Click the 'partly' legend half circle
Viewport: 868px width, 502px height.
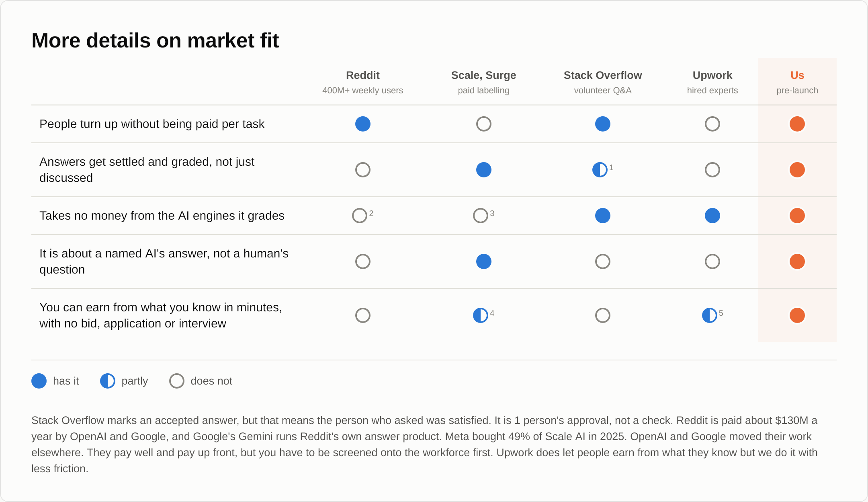107,381
